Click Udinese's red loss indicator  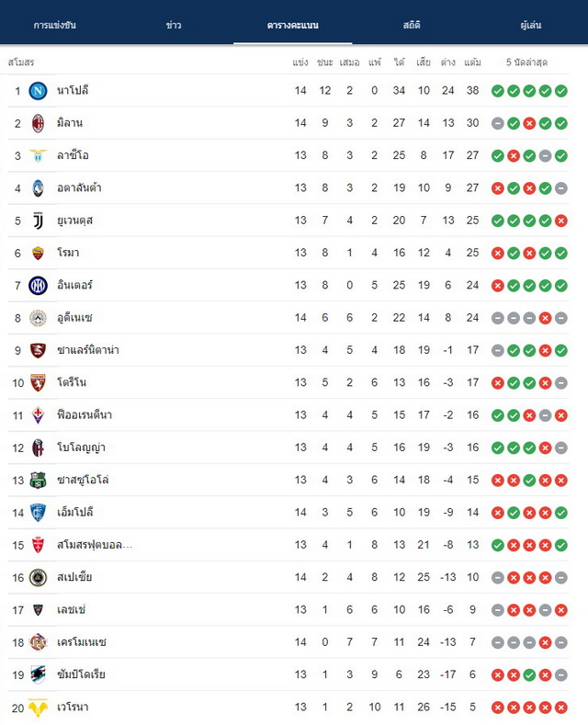546,318
